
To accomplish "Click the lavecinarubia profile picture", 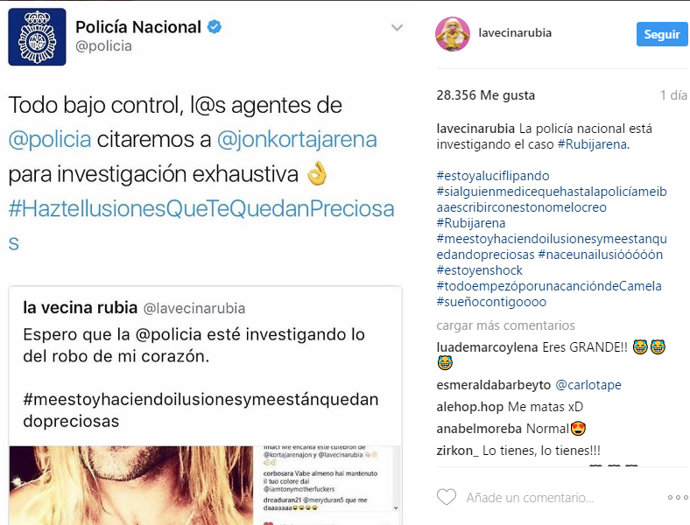I will coord(452,34).
